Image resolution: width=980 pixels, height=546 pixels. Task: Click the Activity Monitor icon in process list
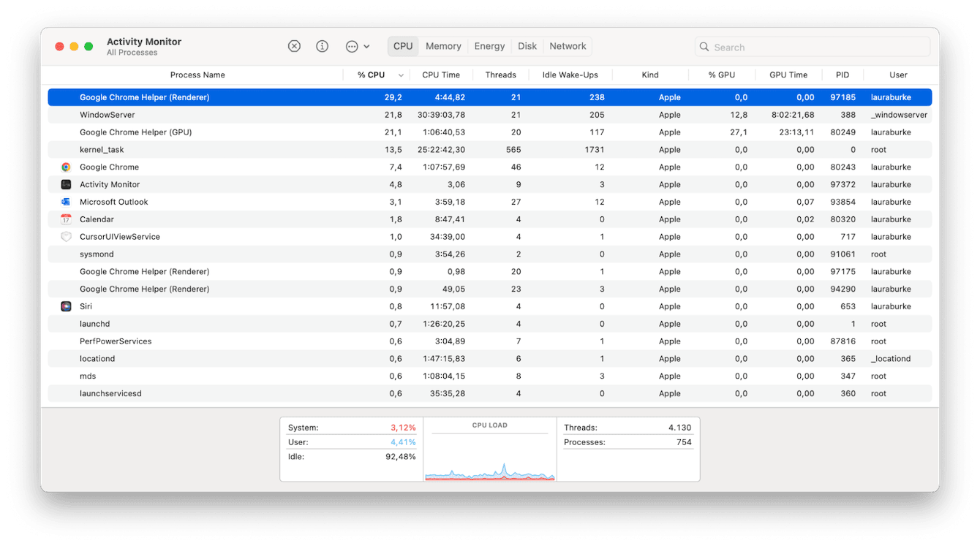66,184
